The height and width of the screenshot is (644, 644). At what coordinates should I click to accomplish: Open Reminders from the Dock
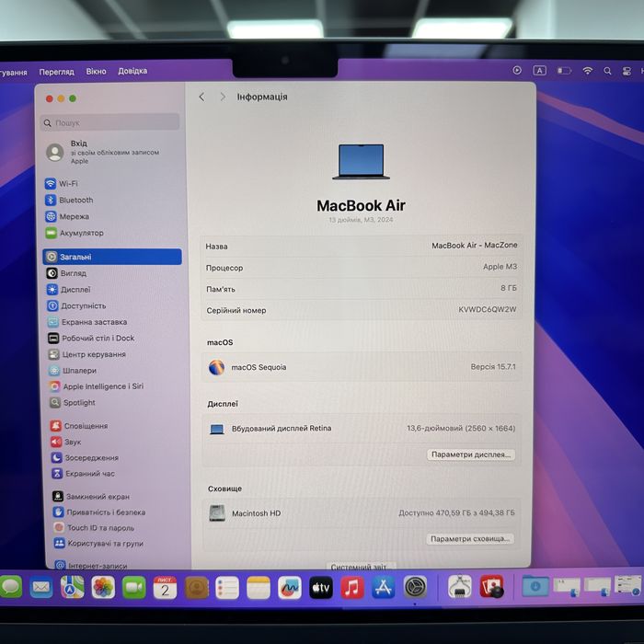(227, 588)
